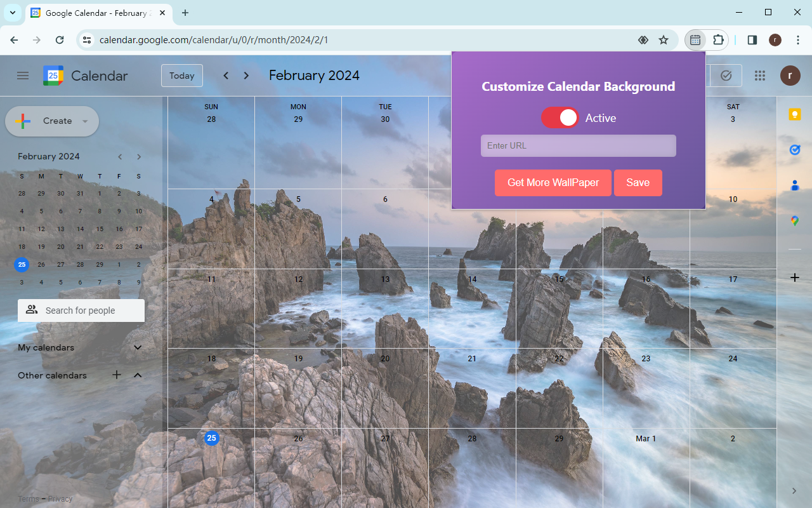Open a new browser tab
The height and width of the screenshot is (508, 812).
click(x=185, y=13)
